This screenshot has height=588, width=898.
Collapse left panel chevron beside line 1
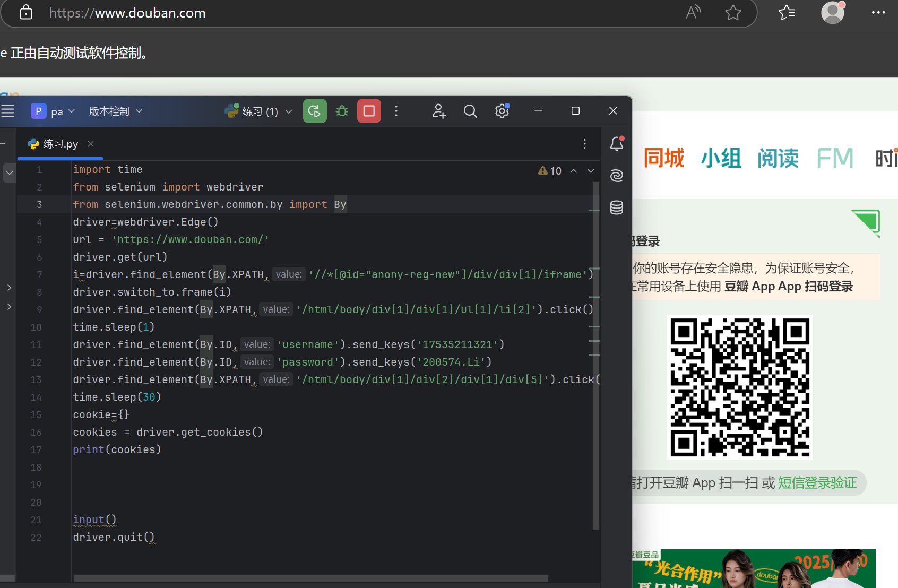pyautogui.click(x=10, y=173)
